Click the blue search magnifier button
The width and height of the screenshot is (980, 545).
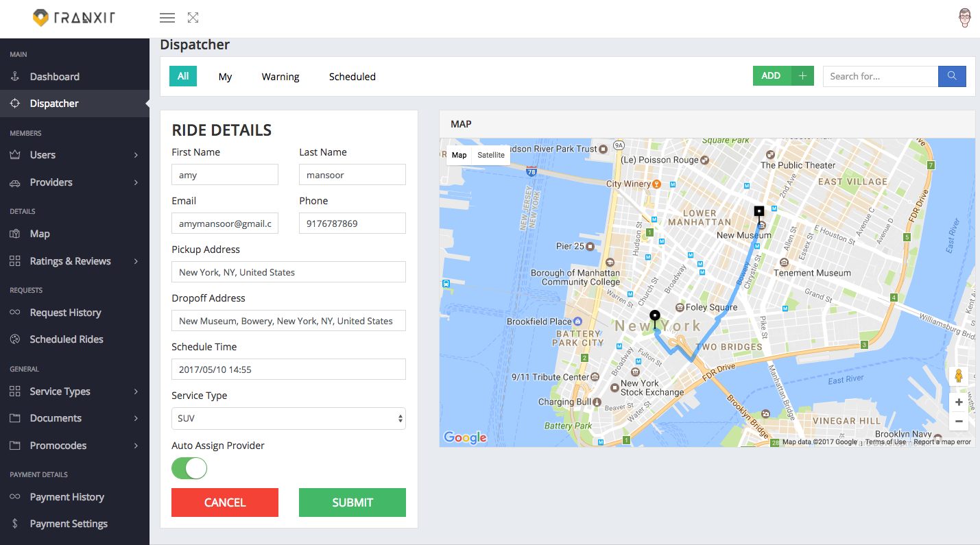pos(952,76)
